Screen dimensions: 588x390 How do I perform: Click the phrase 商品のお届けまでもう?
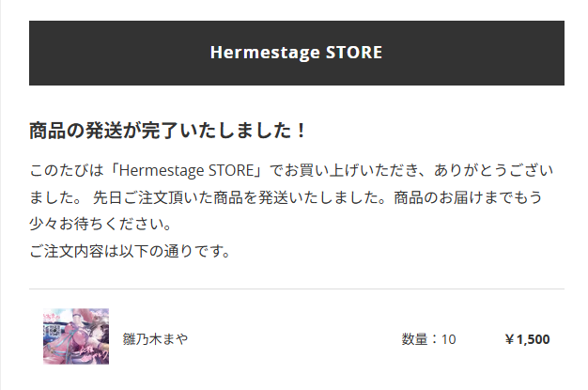pyautogui.click(x=468, y=197)
